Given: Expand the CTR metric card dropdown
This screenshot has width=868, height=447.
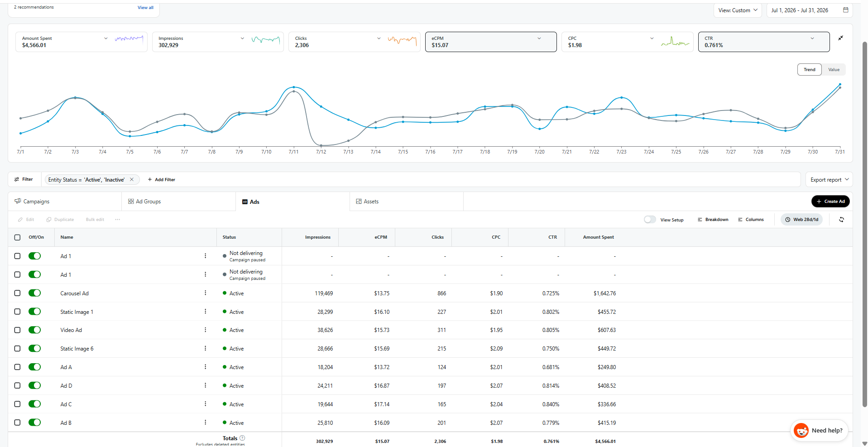Looking at the screenshot, I should [x=812, y=38].
